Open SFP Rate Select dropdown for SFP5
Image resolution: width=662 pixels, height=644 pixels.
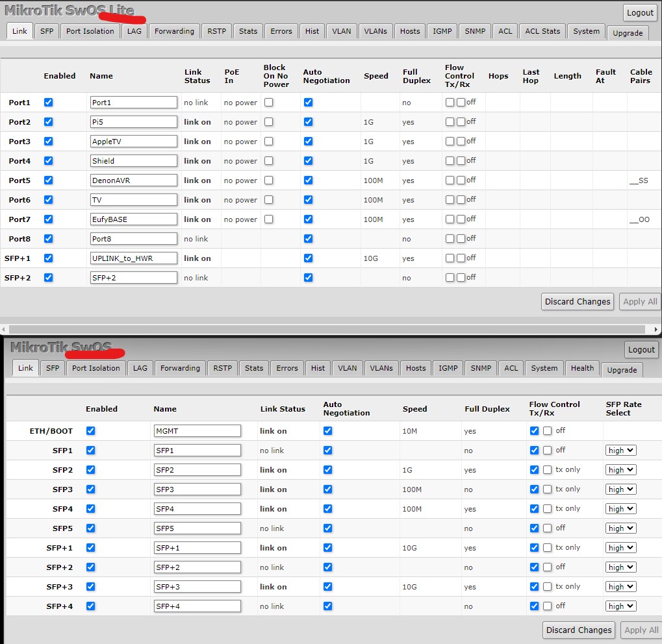[x=620, y=528]
